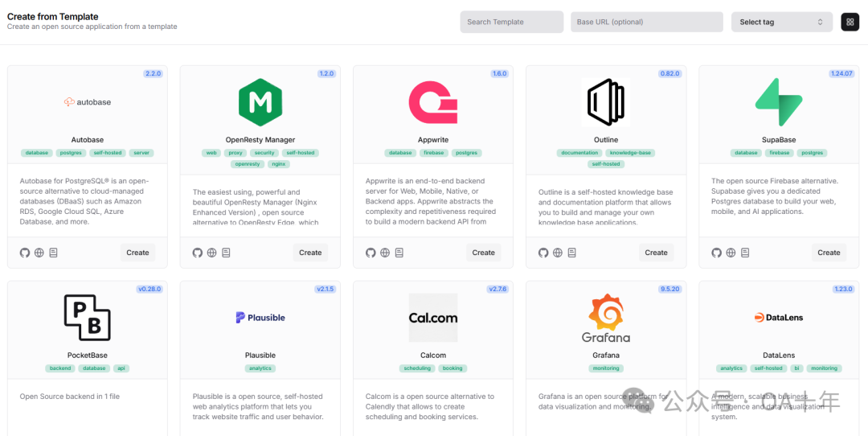The width and height of the screenshot is (868, 436).
Task: Open the Appwrite website globe icon
Action: (x=385, y=253)
